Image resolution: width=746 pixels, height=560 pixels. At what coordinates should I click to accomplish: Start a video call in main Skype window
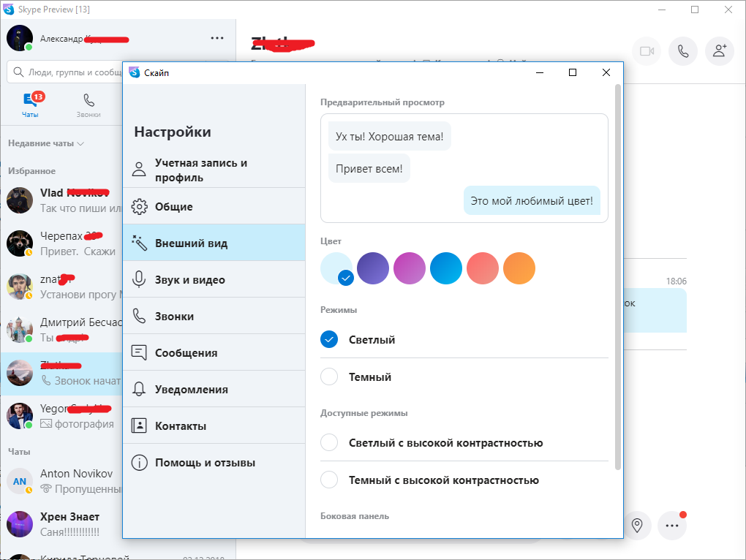[x=647, y=51]
